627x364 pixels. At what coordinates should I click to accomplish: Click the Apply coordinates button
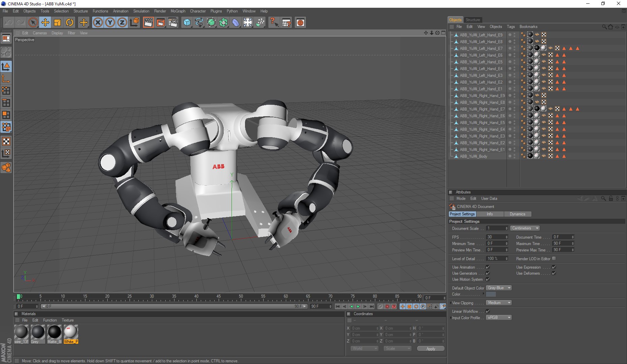pos(431,348)
